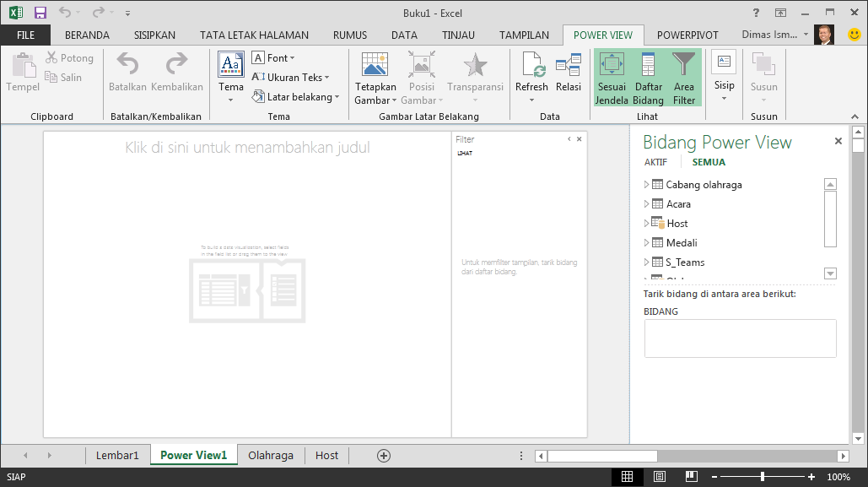The image size is (868, 487).
Task: Click the field list scroll down arrow
Action: coord(830,273)
